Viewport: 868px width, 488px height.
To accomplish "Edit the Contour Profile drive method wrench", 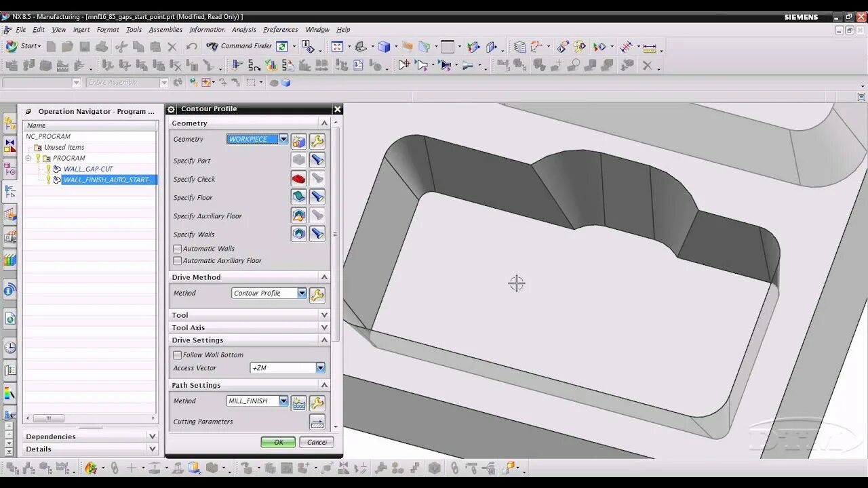I will 317,295.
